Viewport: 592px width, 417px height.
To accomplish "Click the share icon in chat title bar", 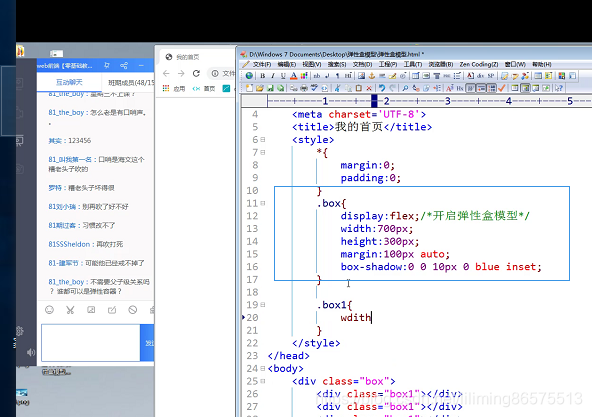I will tap(124, 65).
